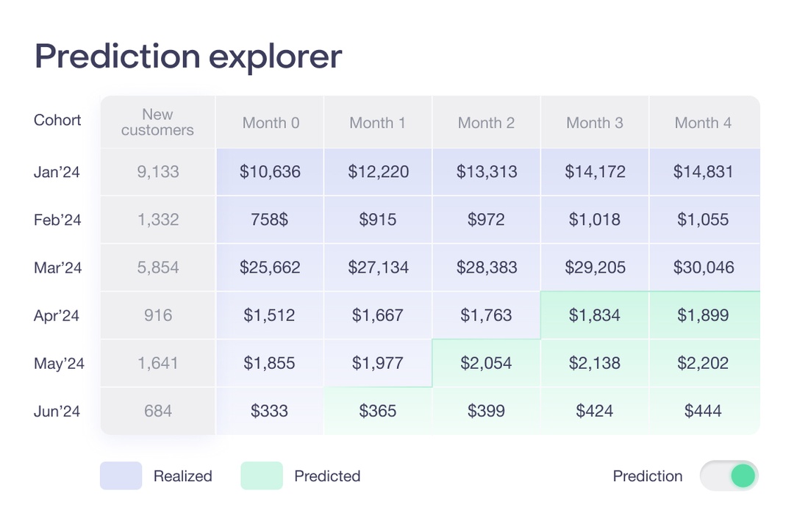
Task: Select the 684 new customers value
Action: (x=157, y=411)
